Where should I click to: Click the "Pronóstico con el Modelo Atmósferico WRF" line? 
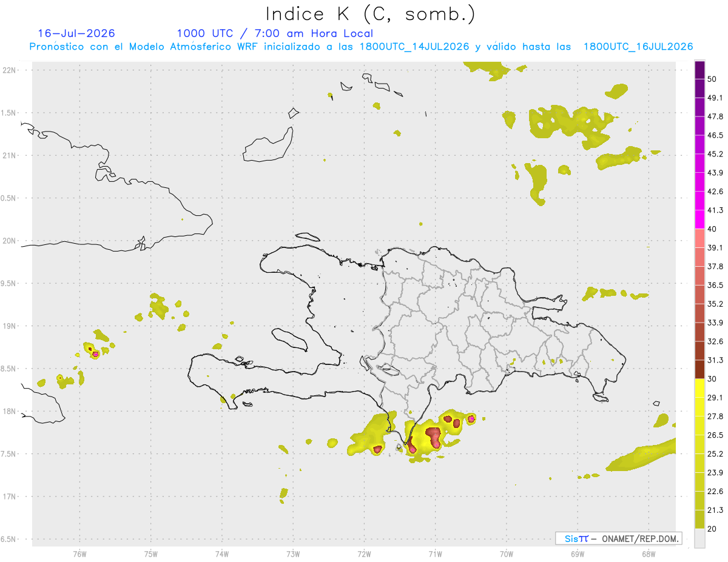click(x=361, y=47)
